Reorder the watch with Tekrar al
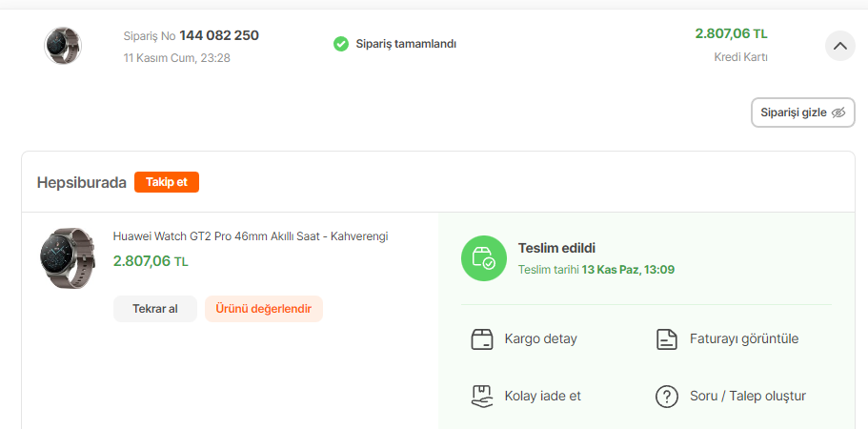The width and height of the screenshot is (868, 429). [155, 309]
